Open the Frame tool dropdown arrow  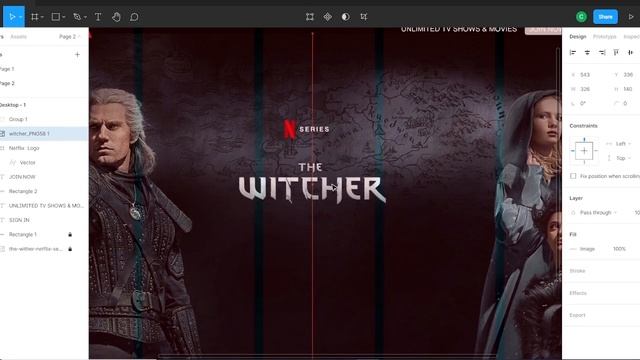click(x=42, y=17)
